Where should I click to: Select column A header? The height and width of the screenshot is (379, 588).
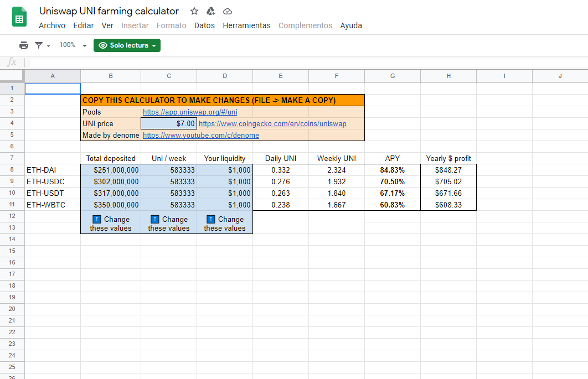click(x=53, y=76)
